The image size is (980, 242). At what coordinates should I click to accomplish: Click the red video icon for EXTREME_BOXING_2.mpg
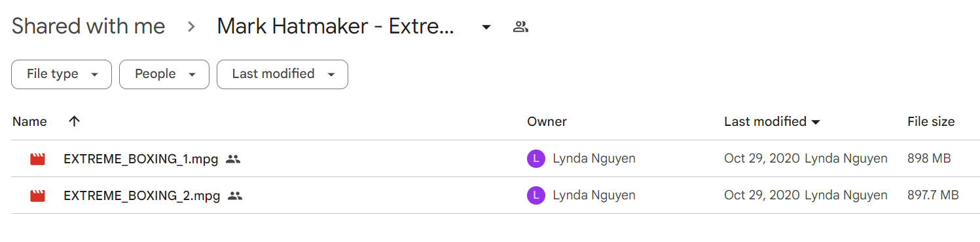coord(37,195)
